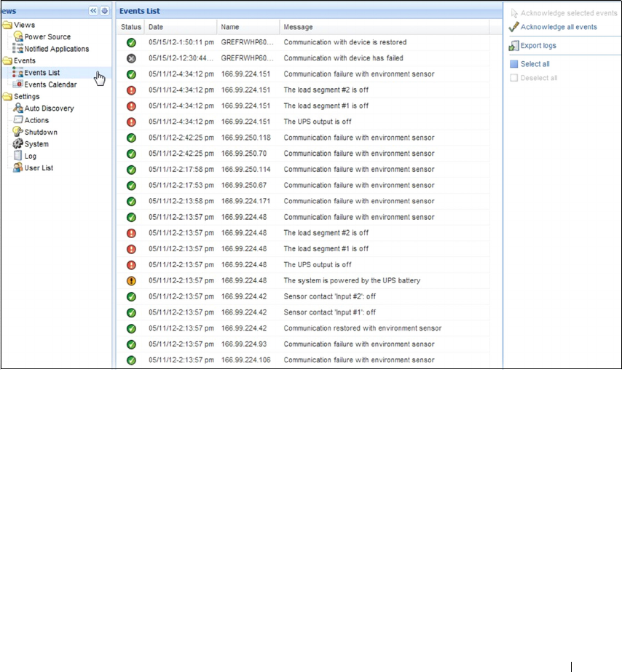Sort events by the Status column header
This screenshot has height=672, width=622.
tap(131, 27)
